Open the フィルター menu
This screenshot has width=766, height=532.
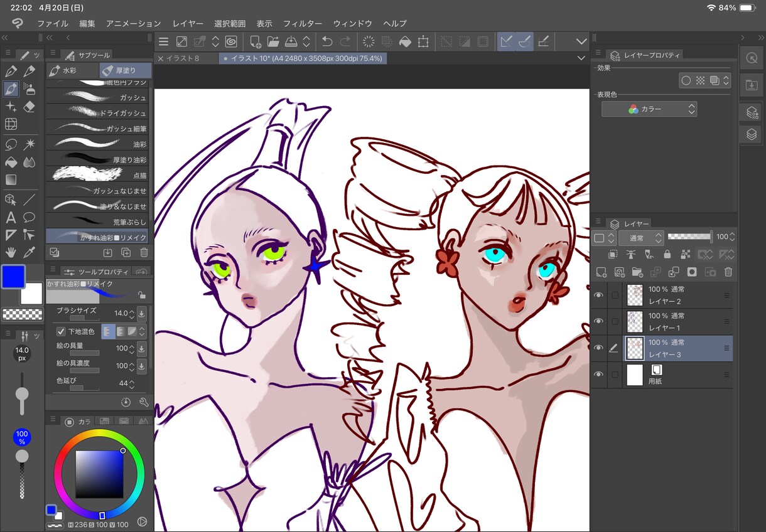point(303,23)
